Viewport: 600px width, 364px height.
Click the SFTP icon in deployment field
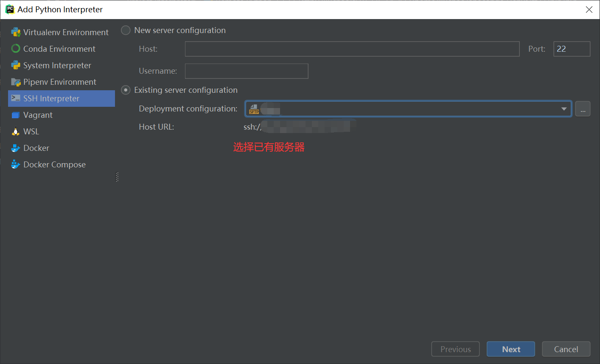[254, 109]
